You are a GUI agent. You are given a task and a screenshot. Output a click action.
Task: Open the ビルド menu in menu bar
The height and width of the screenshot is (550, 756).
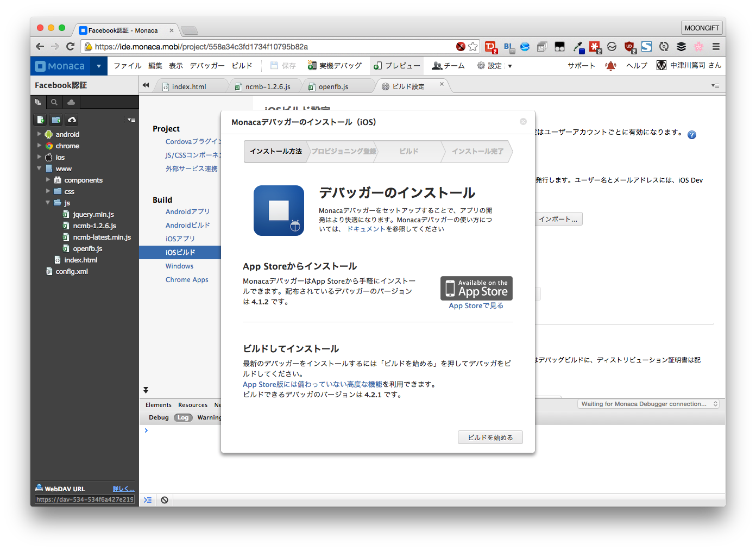(242, 66)
